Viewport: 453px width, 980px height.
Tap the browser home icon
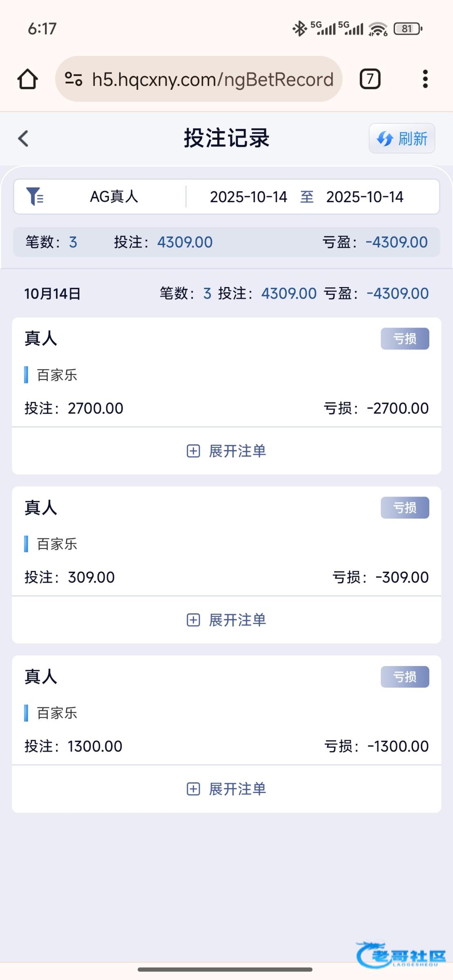tap(27, 79)
